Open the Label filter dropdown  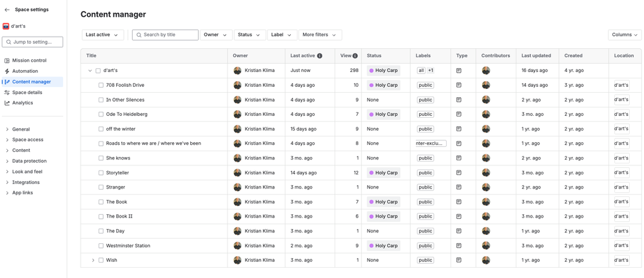(282, 35)
